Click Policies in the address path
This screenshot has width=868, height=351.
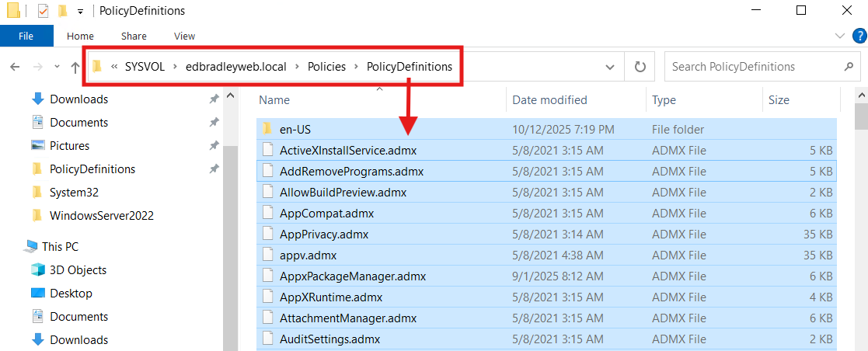[326, 67]
